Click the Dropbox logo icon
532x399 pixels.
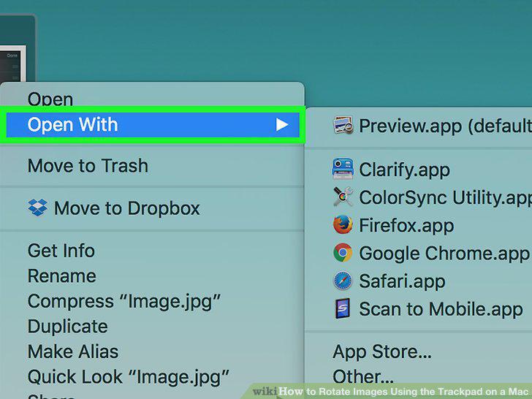tap(37, 208)
